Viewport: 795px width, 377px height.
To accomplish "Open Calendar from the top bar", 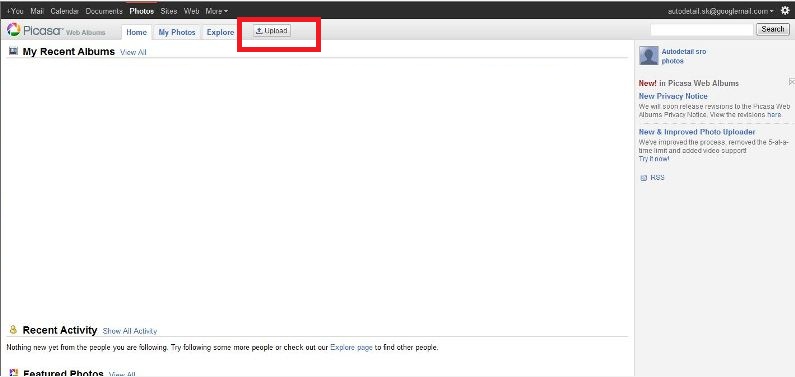I will click(x=65, y=11).
